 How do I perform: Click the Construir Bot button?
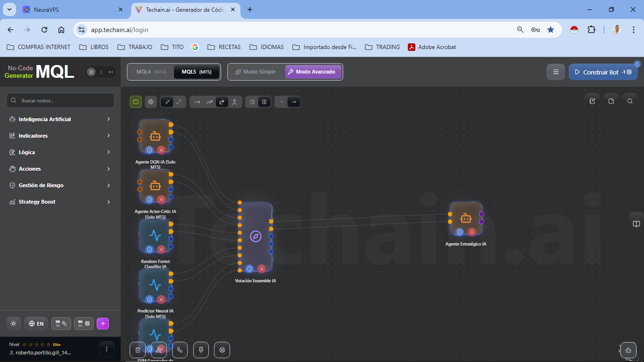point(603,72)
